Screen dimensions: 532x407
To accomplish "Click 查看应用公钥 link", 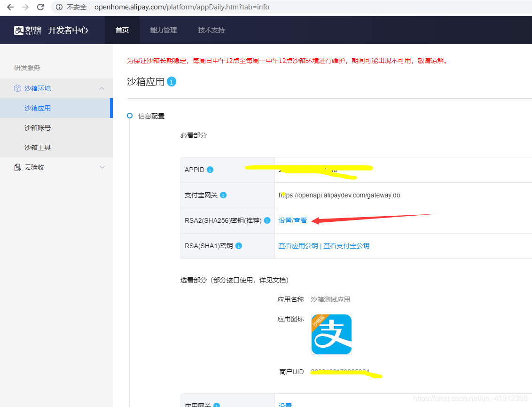I will point(298,246).
